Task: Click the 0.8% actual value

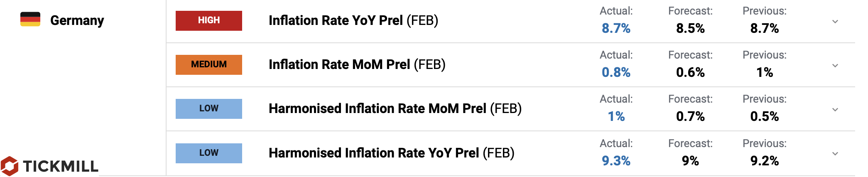Action: pyautogui.click(x=616, y=72)
